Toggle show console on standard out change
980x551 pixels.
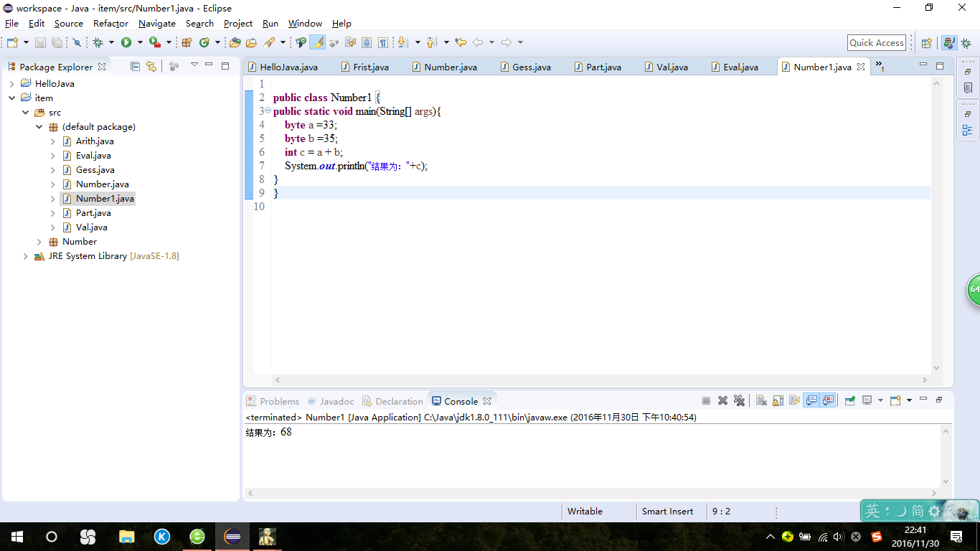811,400
